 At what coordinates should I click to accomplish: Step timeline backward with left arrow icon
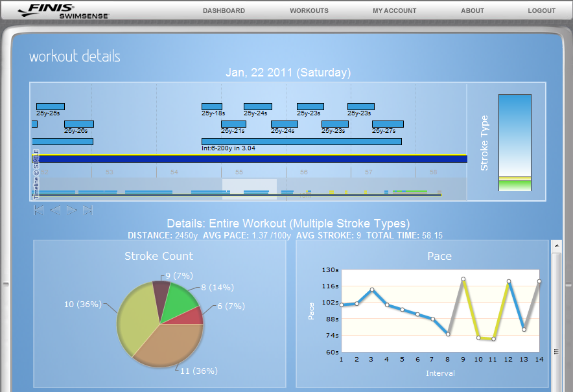coord(55,211)
